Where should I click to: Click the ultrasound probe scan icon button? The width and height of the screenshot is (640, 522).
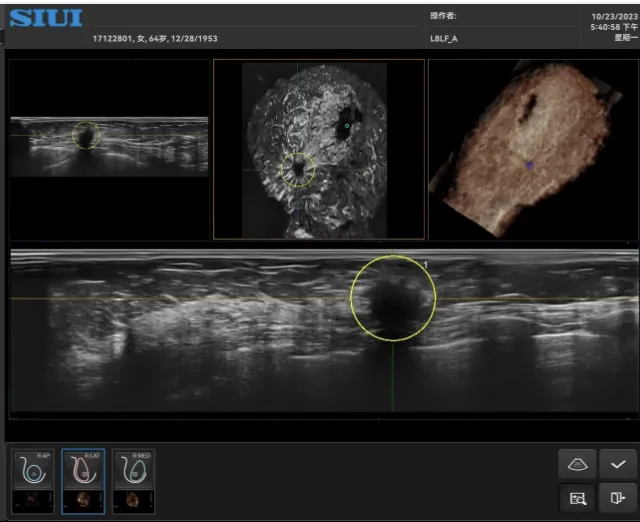(x=577, y=464)
